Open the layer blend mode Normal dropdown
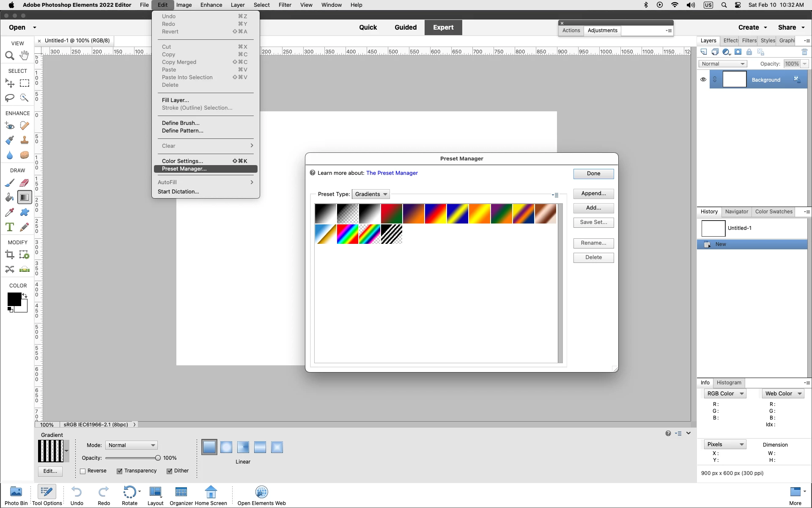812x508 pixels. [x=722, y=64]
